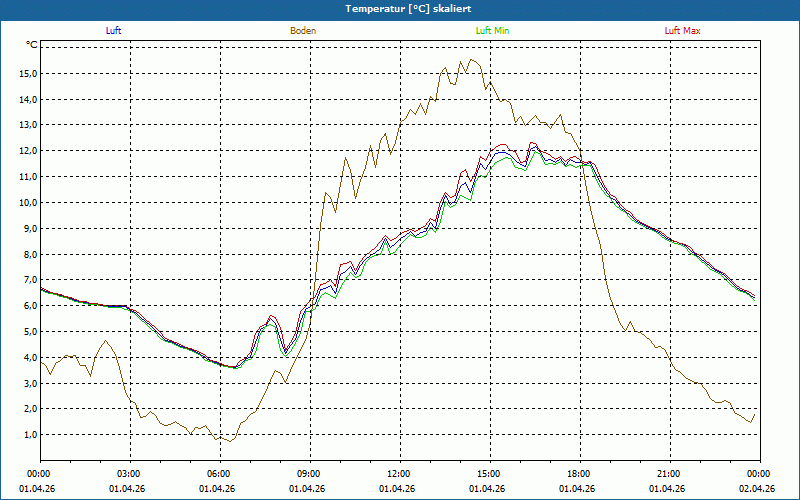Click the 5,0 y-axis tick label
The image size is (800, 500).
pyautogui.click(x=29, y=332)
